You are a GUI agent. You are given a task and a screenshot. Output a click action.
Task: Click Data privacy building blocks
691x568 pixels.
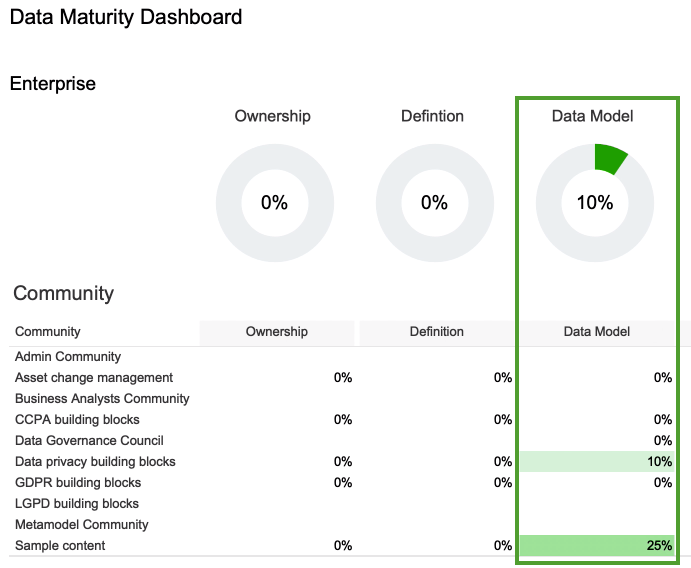click(x=95, y=462)
